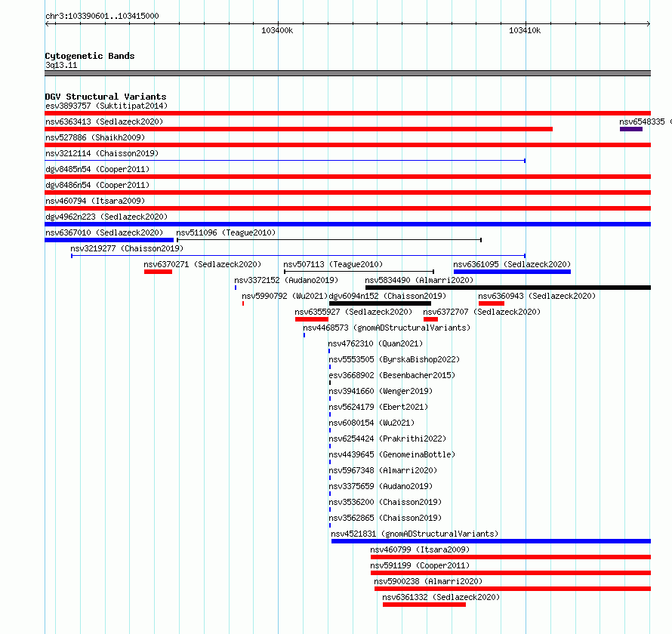Select the blue nsv6361095 variant bar
672x634 pixels.
coord(512,272)
